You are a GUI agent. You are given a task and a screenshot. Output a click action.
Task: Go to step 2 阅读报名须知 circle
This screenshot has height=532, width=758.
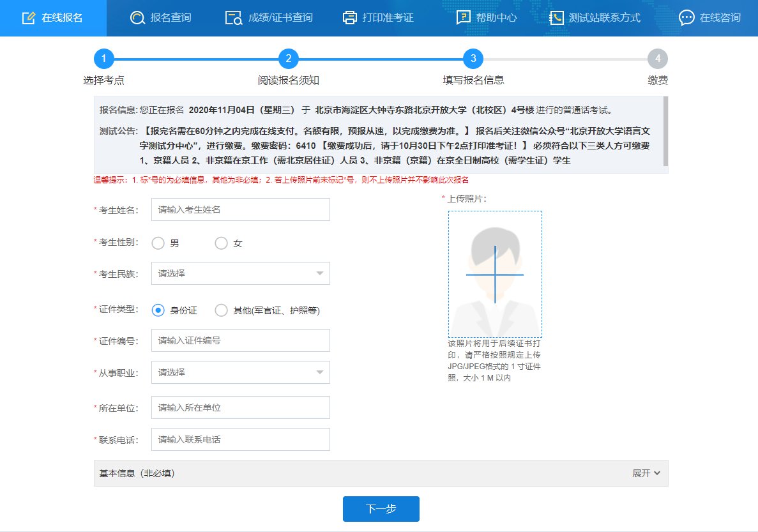(289, 59)
